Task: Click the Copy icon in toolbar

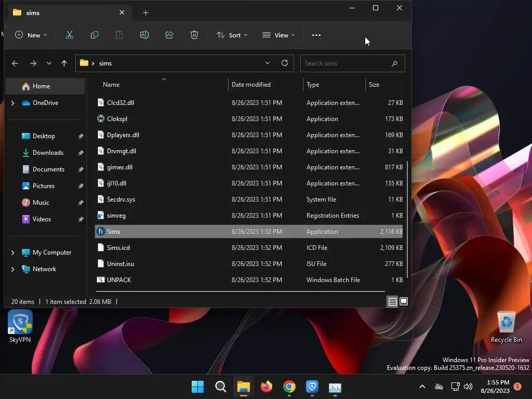Action: click(x=95, y=35)
